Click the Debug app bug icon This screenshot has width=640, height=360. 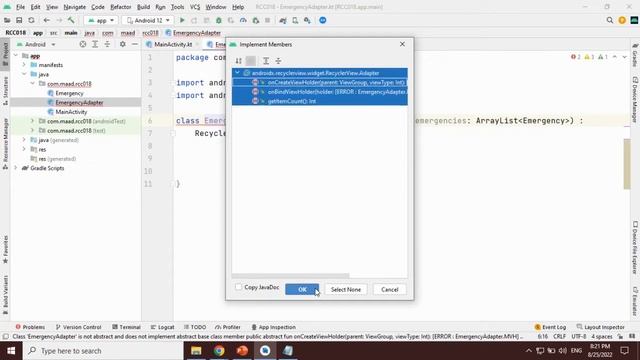[x=219, y=20]
